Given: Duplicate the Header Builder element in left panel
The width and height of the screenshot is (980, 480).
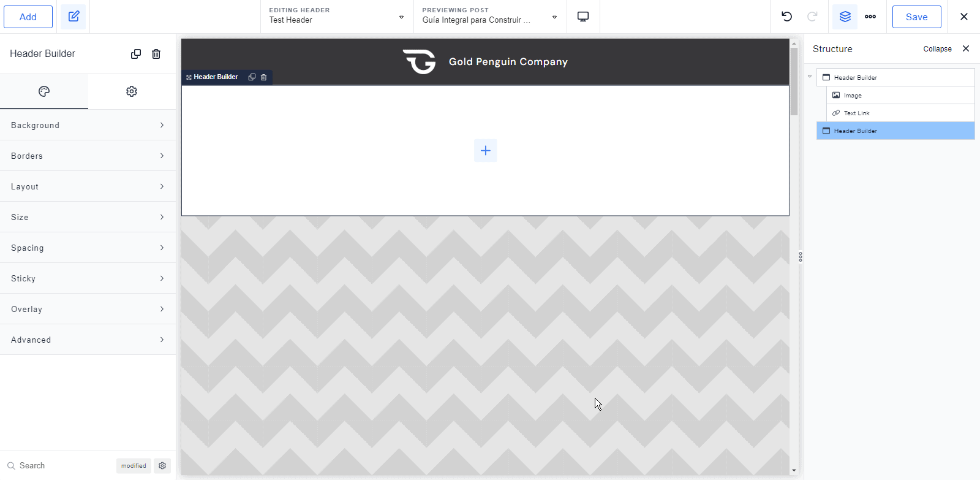Looking at the screenshot, I should (x=136, y=54).
